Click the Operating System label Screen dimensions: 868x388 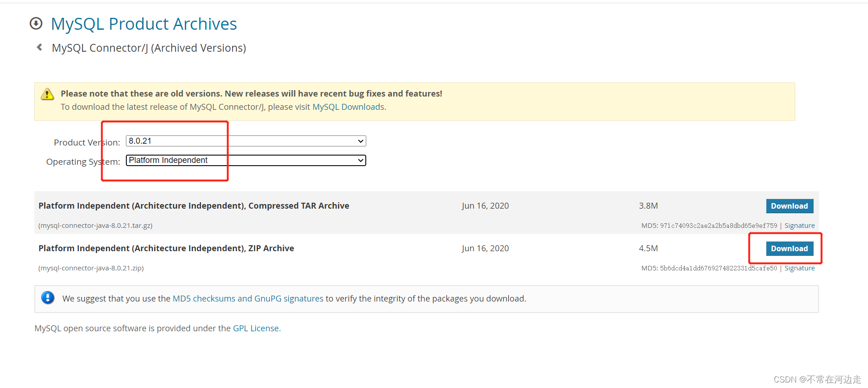(83, 162)
